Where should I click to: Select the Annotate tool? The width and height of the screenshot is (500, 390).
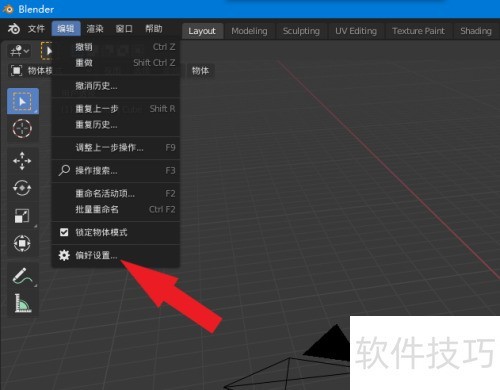pyautogui.click(x=22, y=276)
